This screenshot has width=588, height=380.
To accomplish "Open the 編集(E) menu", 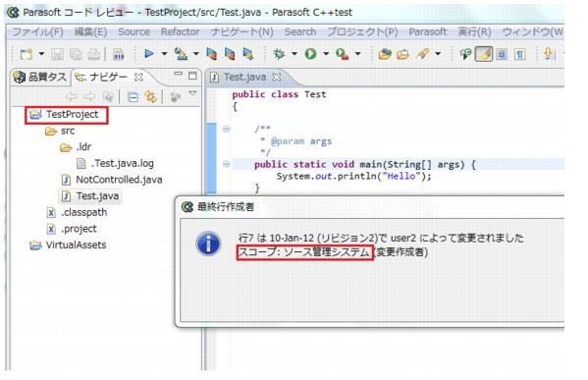I will point(90,32).
